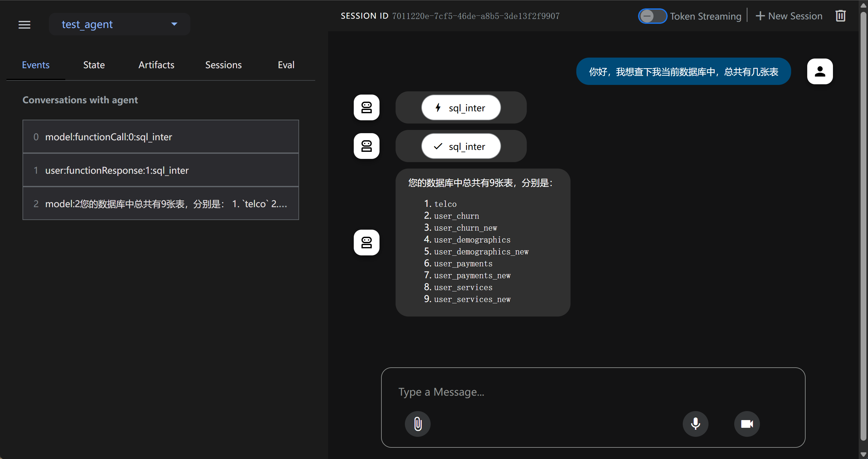
Task: Attach a file with the paperclip icon
Action: [417, 424]
